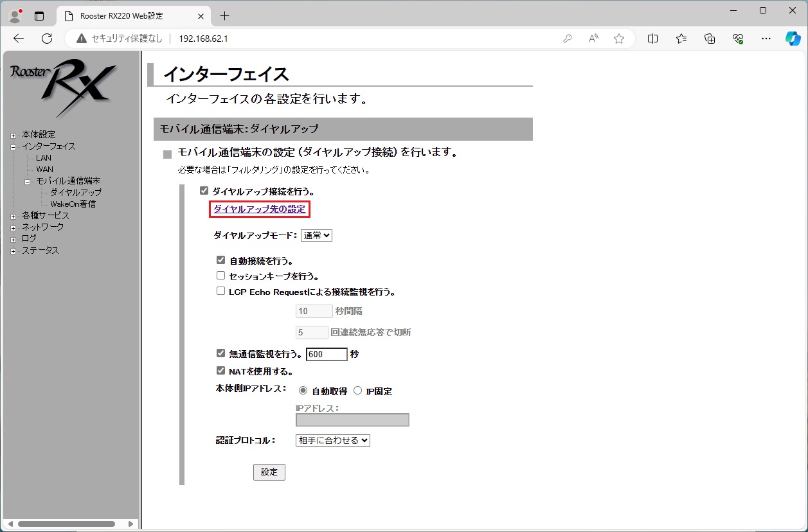Open the WAN settings page
808x532 pixels.
(45, 170)
